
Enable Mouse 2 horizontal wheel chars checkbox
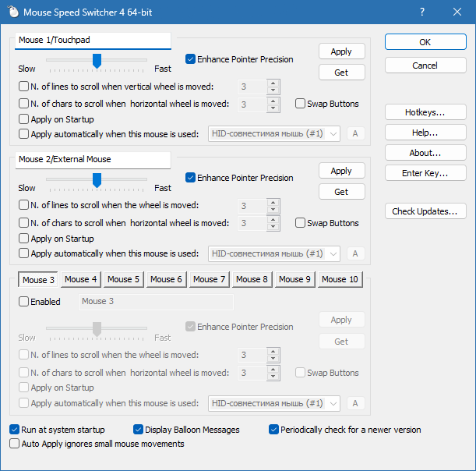(x=23, y=223)
